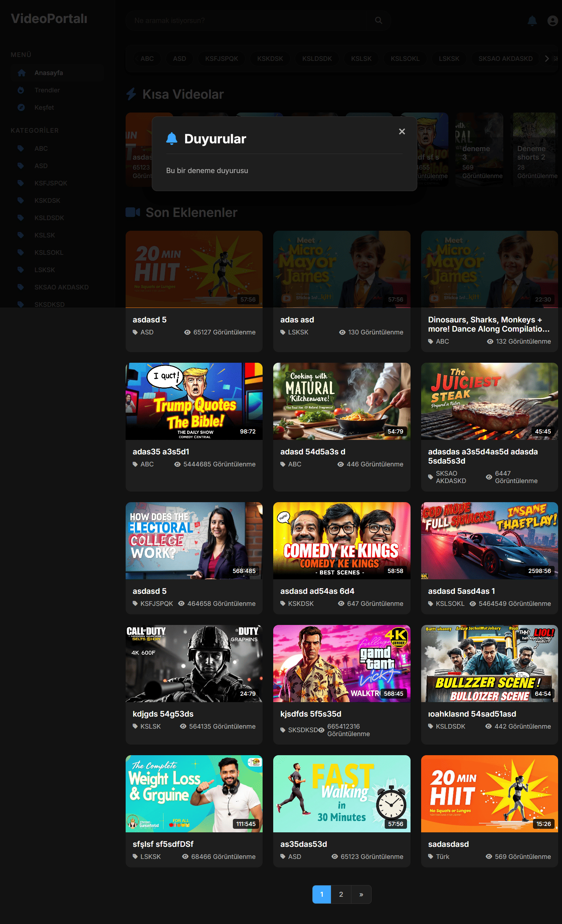Open the user profile icon

point(553,21)
